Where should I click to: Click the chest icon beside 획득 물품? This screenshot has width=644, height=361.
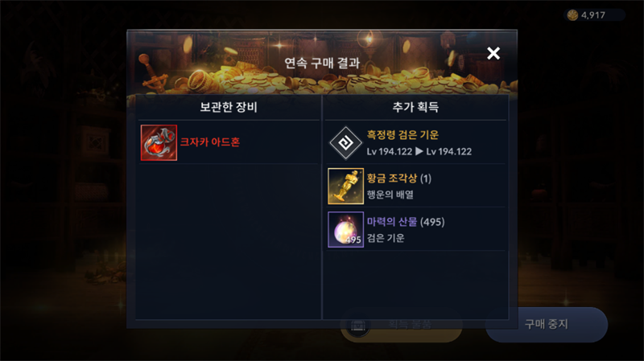click(x=357, y=326)
